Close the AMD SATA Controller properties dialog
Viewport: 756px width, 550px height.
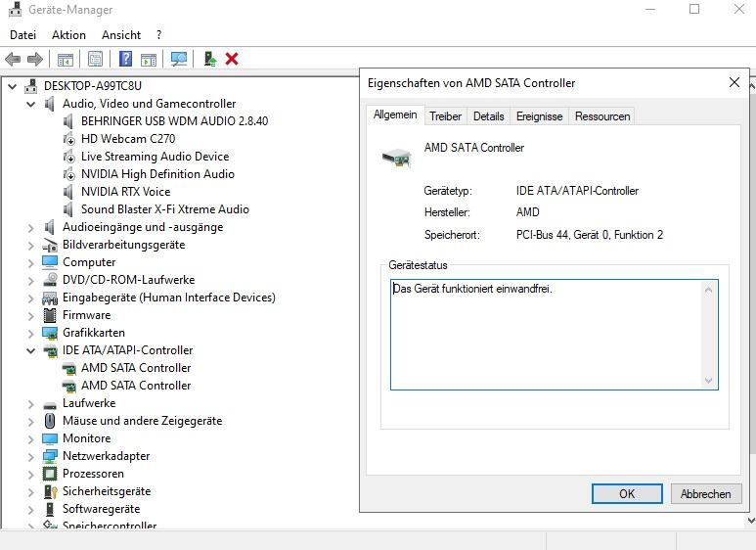pos(734,82)
